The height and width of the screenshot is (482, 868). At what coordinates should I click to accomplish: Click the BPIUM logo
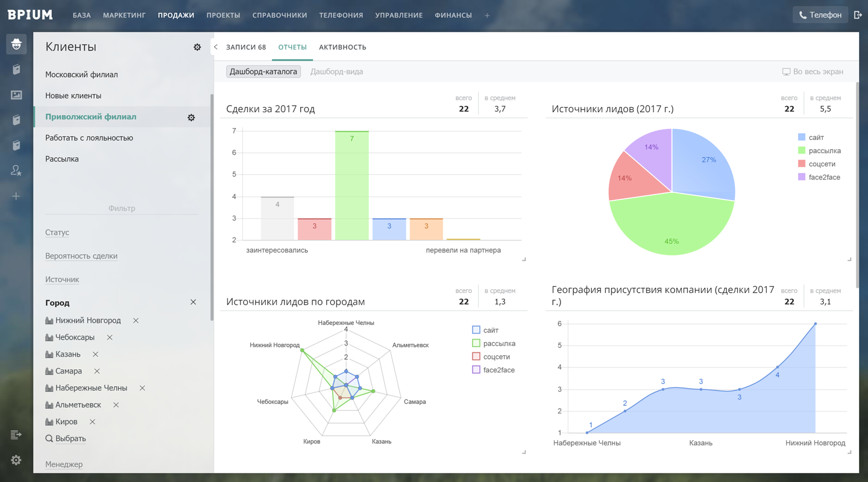pyautogui.click(x=30, y=15)
